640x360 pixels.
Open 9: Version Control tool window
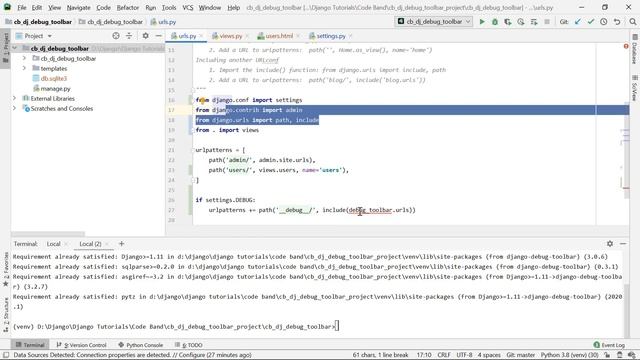pos(81,345)
